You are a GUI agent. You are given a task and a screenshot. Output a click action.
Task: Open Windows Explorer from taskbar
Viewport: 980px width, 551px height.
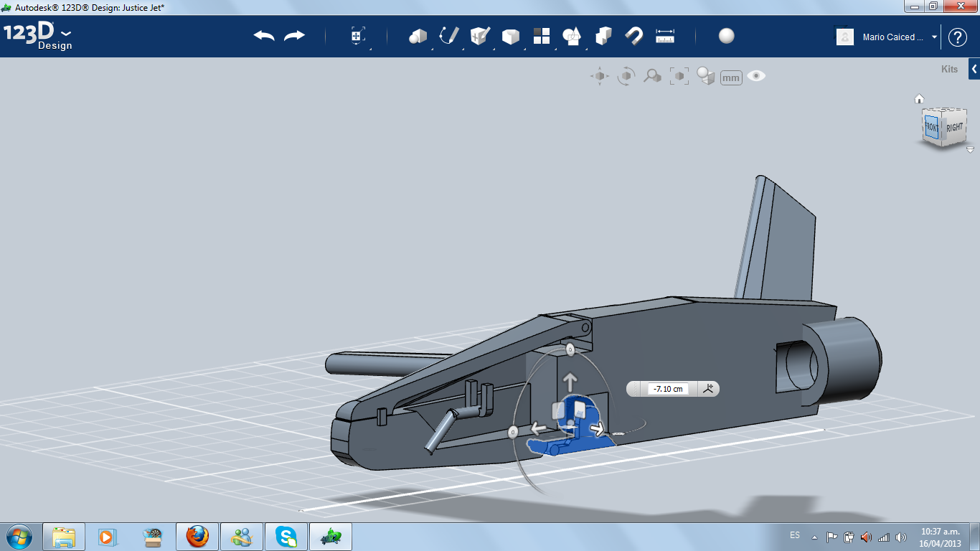[64, 537]
